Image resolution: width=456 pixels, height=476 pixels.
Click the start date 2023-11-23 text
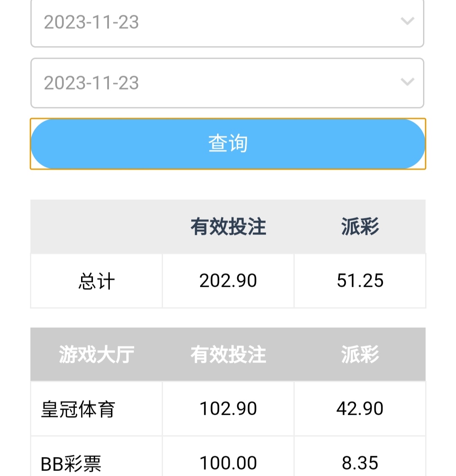[92, 22]
